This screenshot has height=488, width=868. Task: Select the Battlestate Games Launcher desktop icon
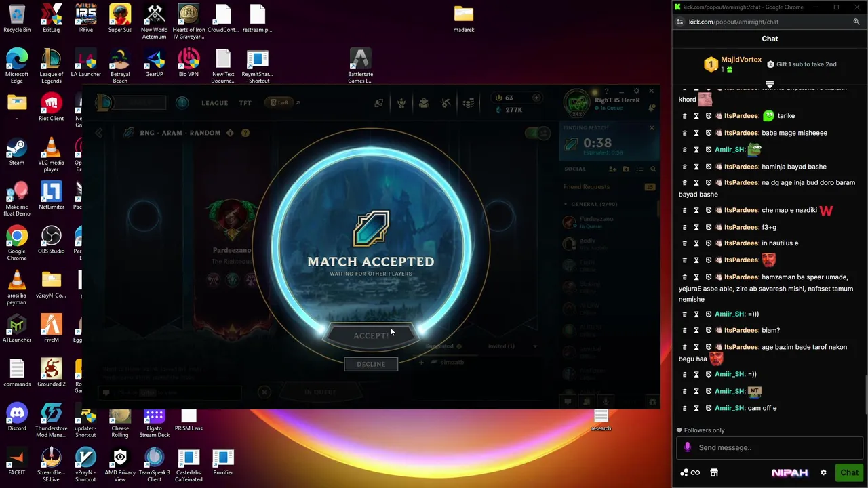[360, 66]
